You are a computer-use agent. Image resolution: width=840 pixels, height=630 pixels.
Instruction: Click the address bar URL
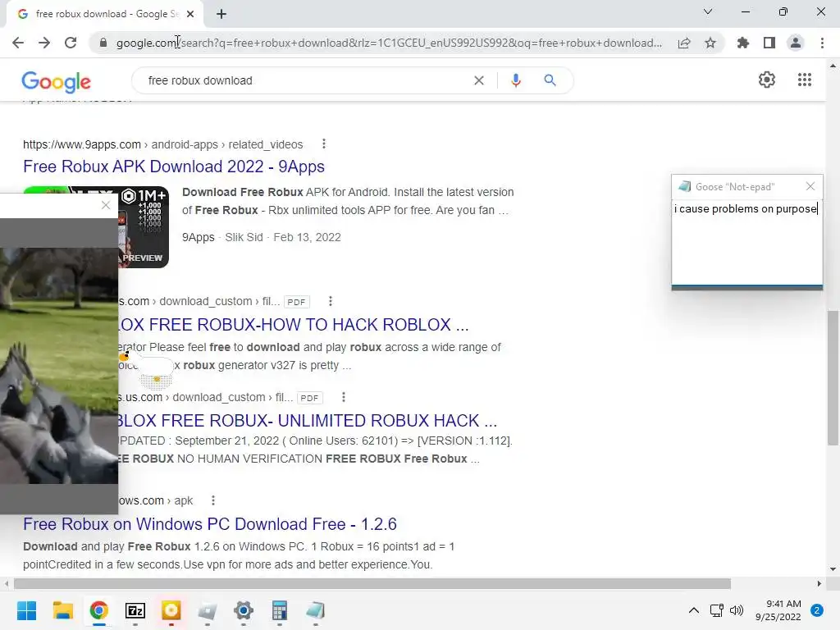coord(389,43)
